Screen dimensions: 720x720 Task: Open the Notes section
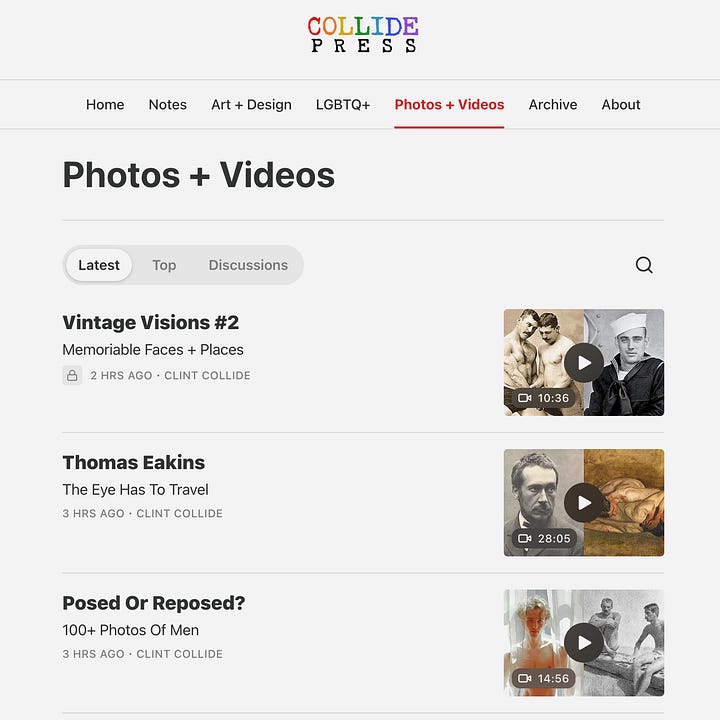pos(168,105)
